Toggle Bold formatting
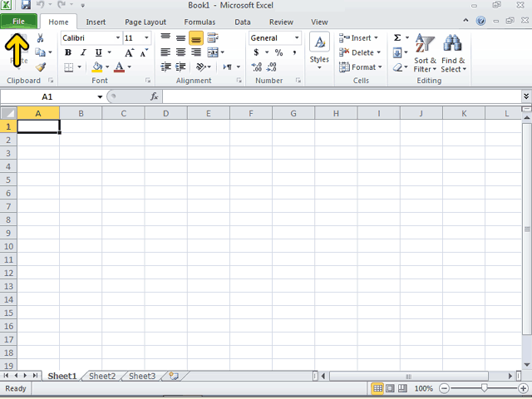532x399 pixels. pos(68,52)
